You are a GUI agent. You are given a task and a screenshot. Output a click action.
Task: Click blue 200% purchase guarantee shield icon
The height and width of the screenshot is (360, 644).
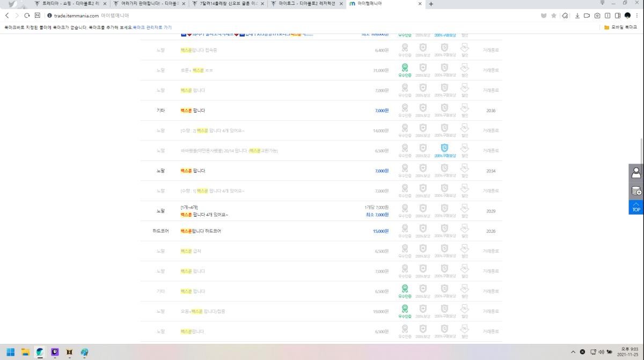444,148
